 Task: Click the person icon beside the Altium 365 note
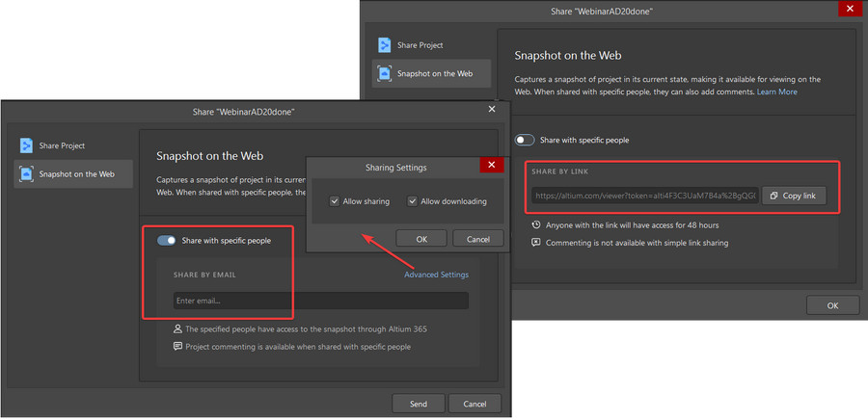(x=177, y=328)
